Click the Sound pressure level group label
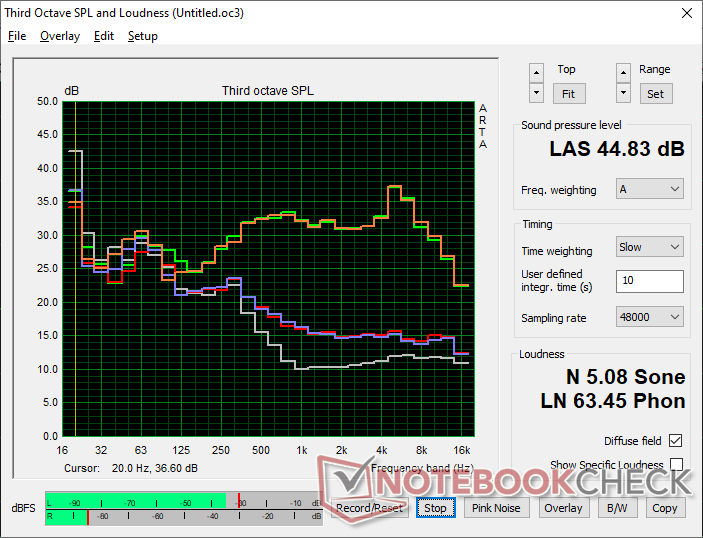Image resolution: width=703 pixels, height=538 pixels. [x=571, y=125]
